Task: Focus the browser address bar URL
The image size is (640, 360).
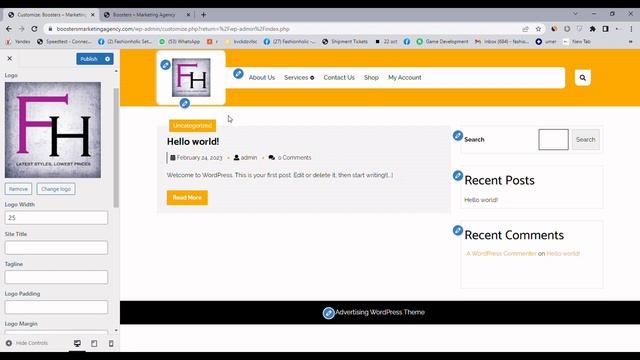Action: pyautogui.click(x=173, y=29)
